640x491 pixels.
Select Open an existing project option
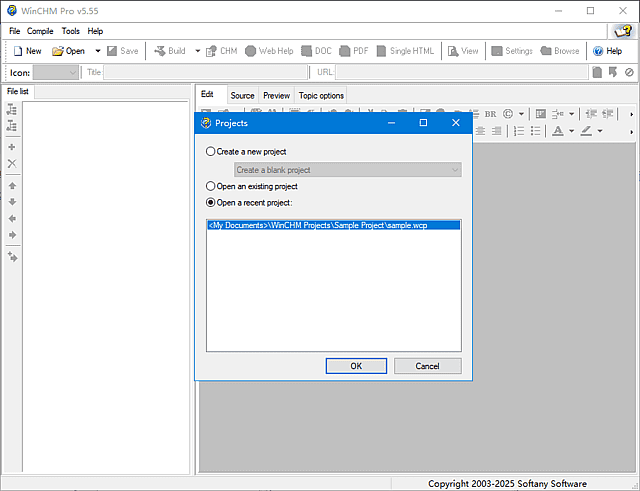click(210, 186)
